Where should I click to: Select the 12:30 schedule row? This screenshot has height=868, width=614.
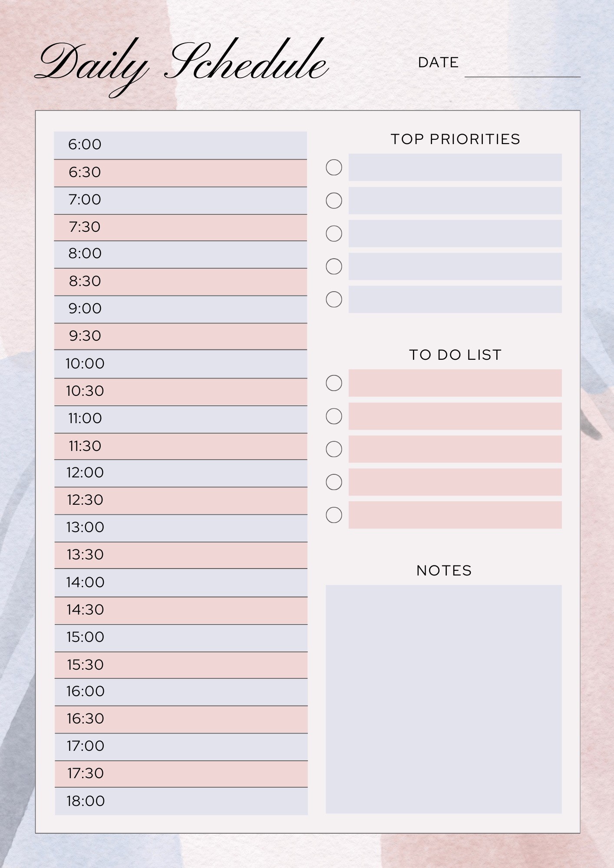coord(181,501)
